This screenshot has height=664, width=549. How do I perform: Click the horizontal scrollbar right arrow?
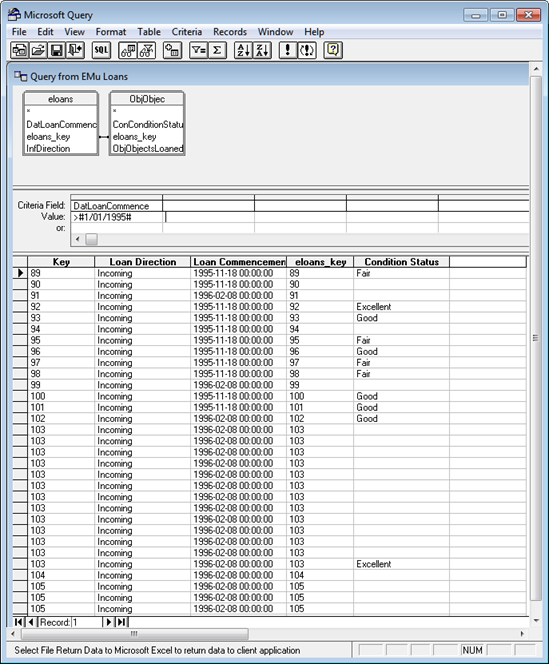[x=522, y=634]
